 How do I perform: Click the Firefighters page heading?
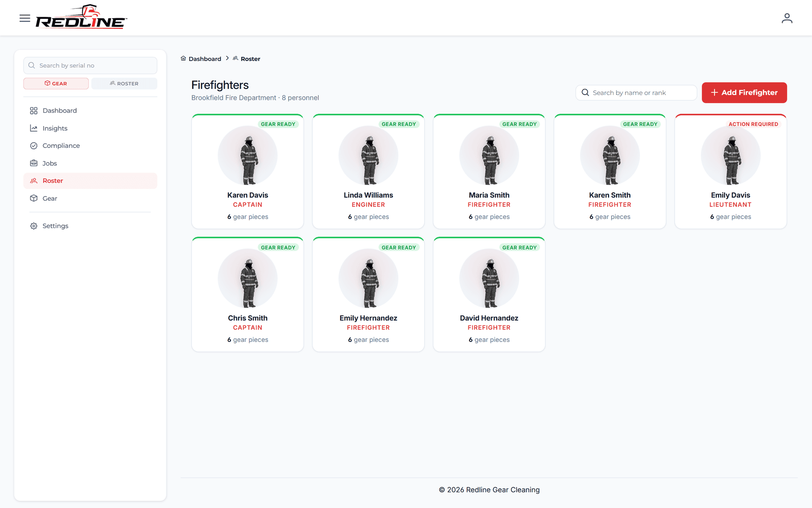click(220, 85)
